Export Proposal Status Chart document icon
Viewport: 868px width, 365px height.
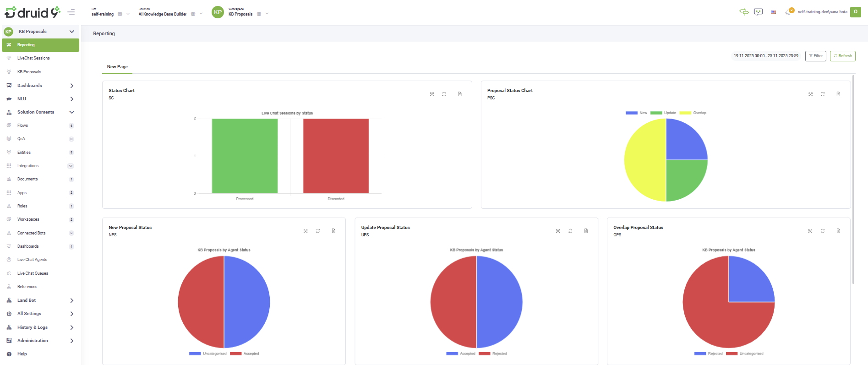[838, 94]
